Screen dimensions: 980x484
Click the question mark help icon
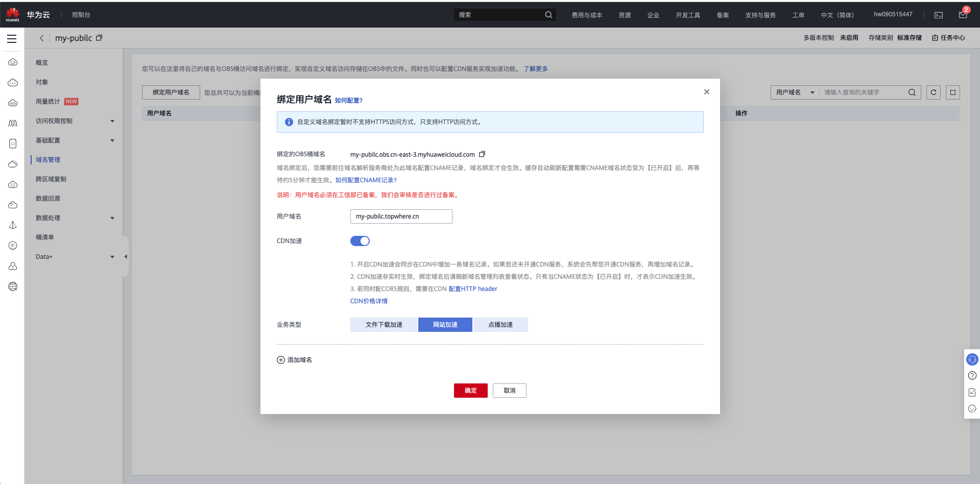point(972,375)
